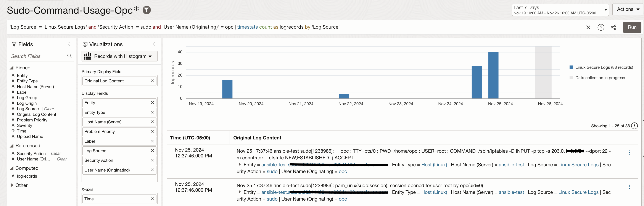Clear the query with the X icon
Image resolution: width=644 pixels, height=206 pixels.
point(588,27)
